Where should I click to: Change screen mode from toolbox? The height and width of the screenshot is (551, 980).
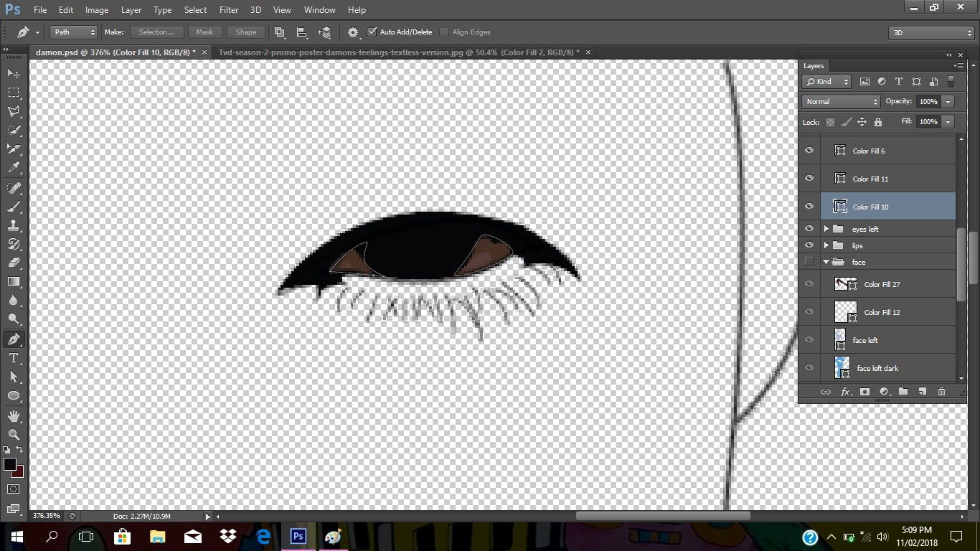pos(14,508)
